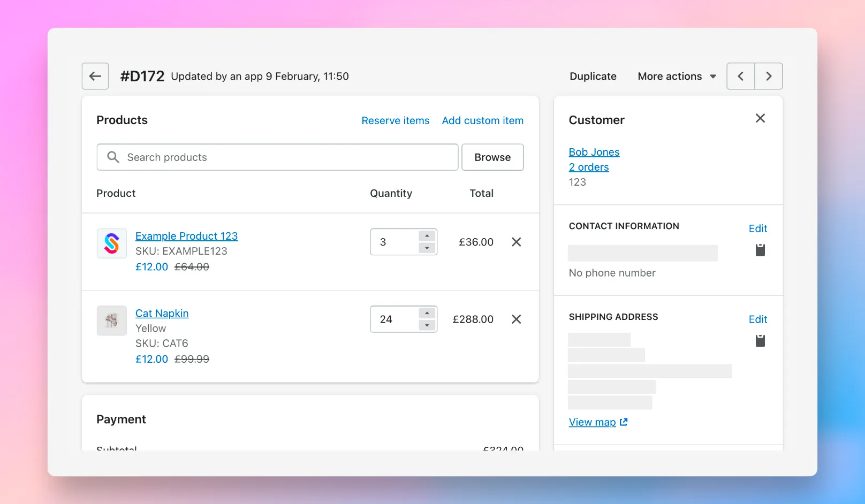Click the £288.00 line total
The width and height of the screenshot is (865, 504).
473,319
